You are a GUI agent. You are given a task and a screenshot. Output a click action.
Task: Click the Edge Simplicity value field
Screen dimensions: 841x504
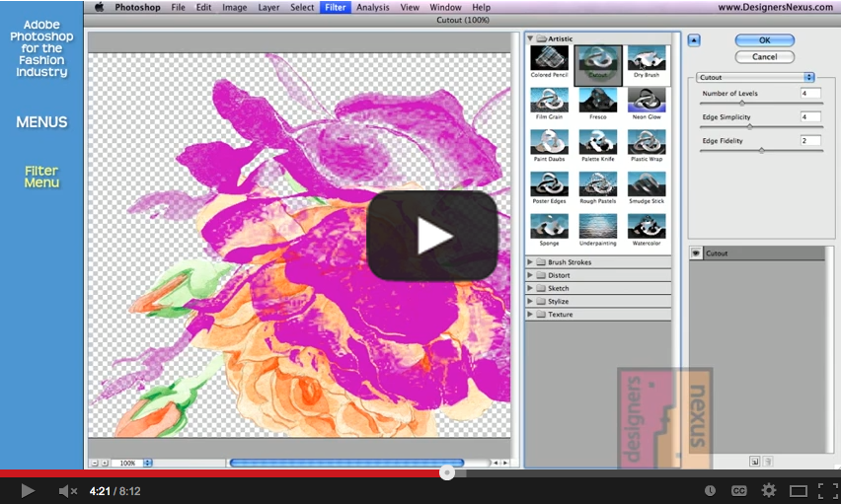[x=810, y=117]
